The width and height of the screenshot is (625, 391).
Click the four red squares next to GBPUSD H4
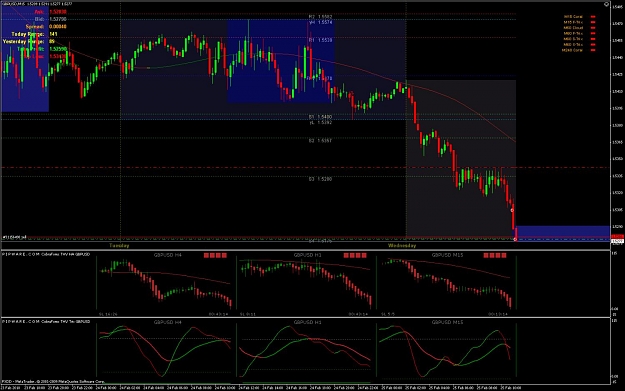click(x=215, y=255)
